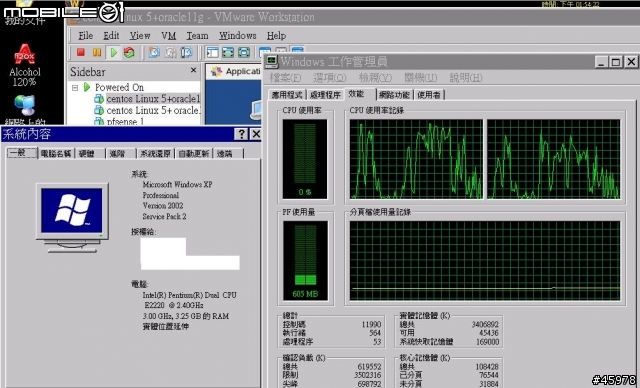Take a snapshot using the first snapshot icon

click(x=154, y=52)
